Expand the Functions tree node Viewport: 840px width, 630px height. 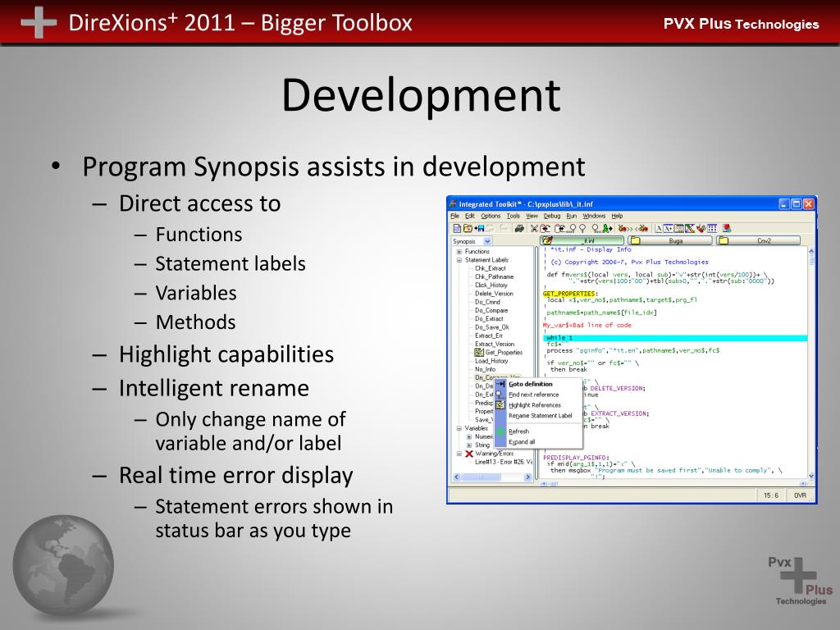coord(459,251)
